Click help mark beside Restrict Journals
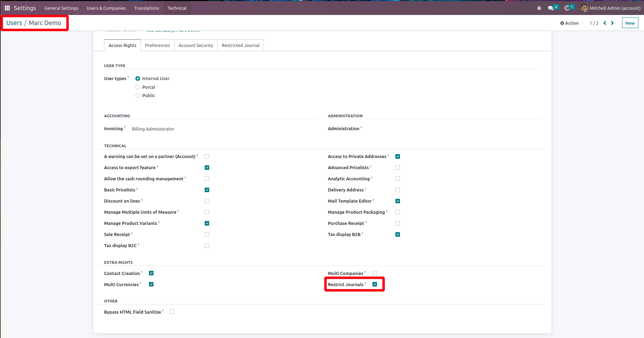The image size is (644, 338). (365, 283)
